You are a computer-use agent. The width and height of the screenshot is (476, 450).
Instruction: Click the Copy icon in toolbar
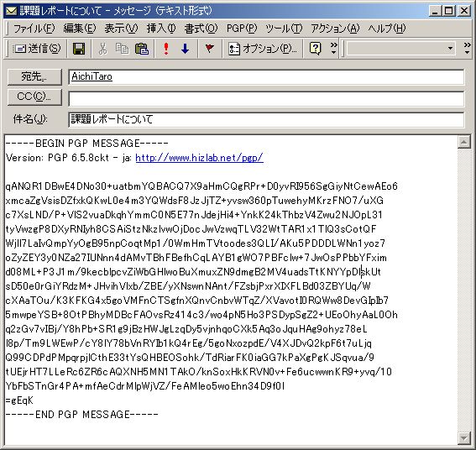coord(122,49)
